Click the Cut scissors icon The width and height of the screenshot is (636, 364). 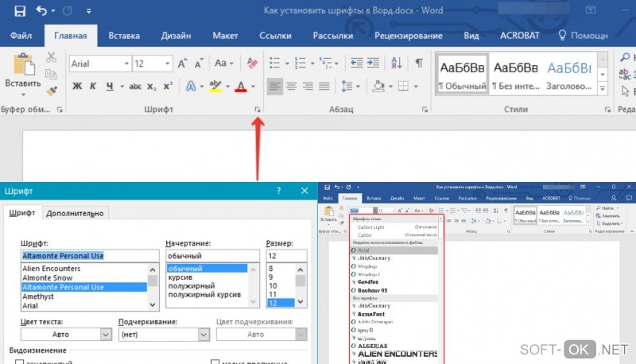point(51,57)
